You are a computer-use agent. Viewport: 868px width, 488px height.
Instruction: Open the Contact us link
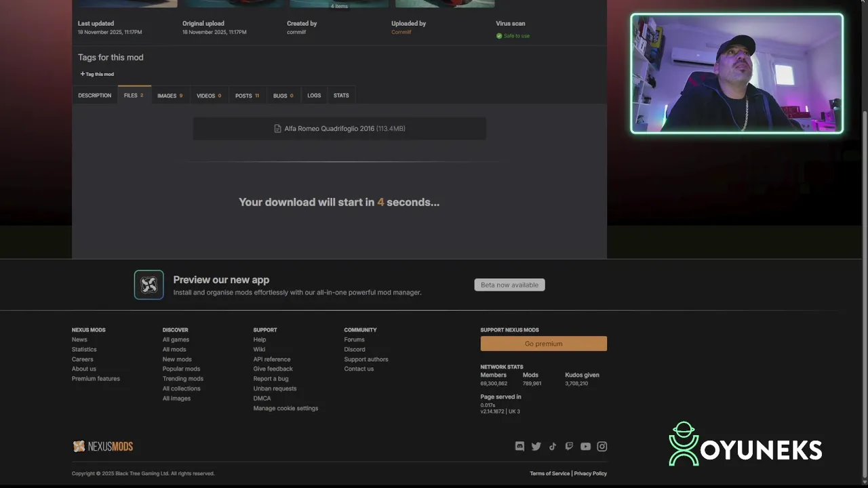click(359, 369)
